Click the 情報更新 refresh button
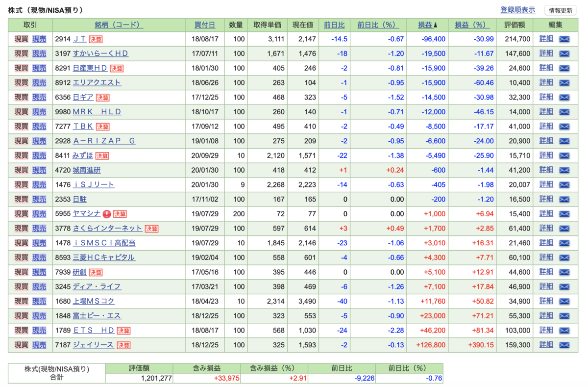Image resolution: width=588 pixels, height=387 pixels. (x=560, y=10)
